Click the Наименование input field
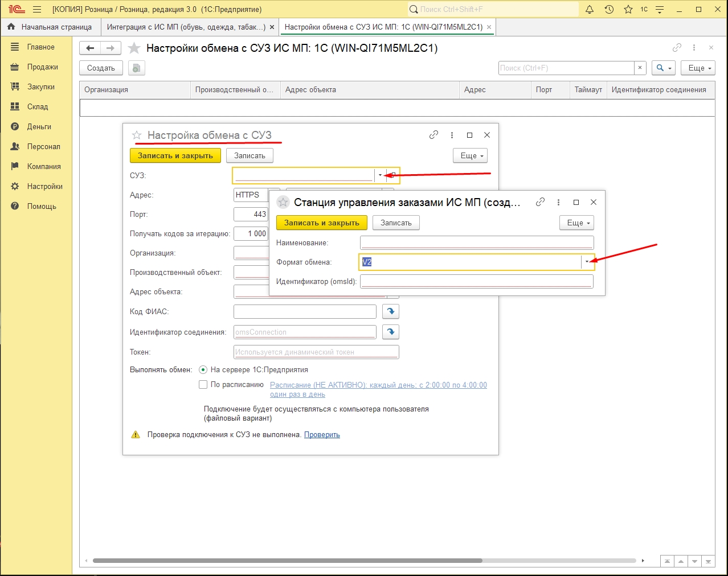This screenshot has height=576, width=728. (477, 242)
